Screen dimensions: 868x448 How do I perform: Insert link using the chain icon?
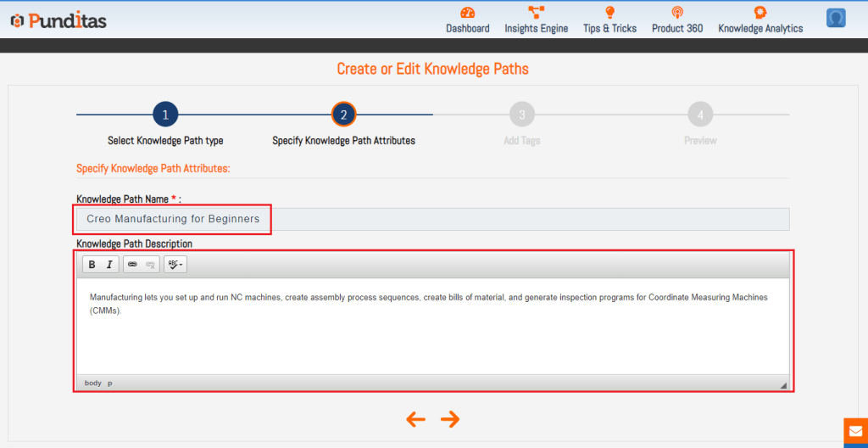tap(132, 265)
